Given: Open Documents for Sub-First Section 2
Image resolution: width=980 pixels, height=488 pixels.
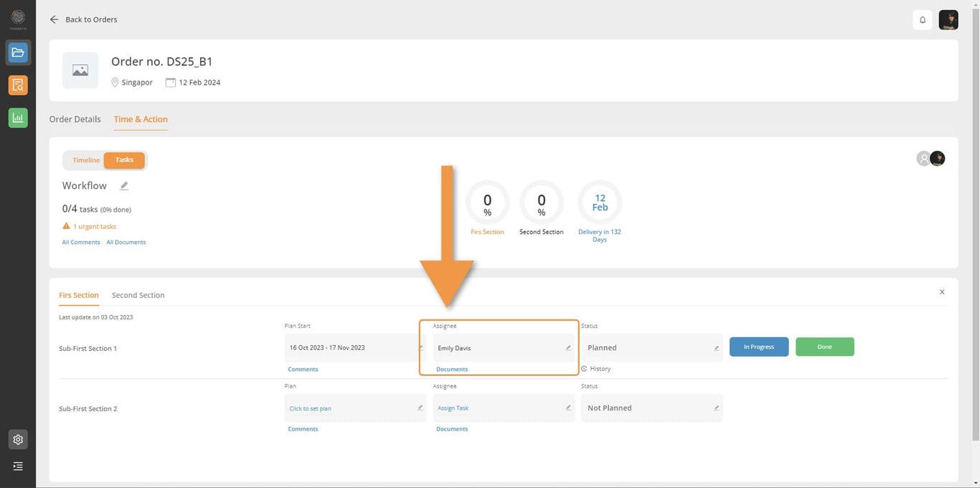Looking at the screenshot, I should pyautogui.click(x=452, y=428).
